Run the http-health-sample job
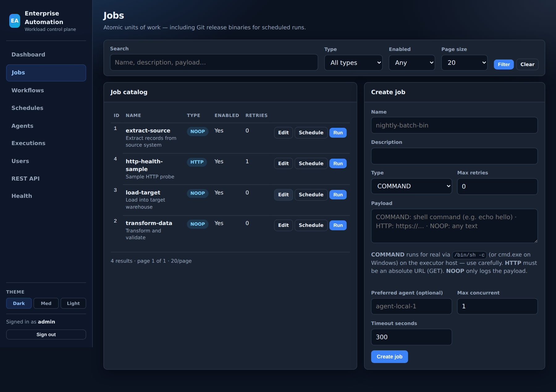The height and width of the screenshot is (392, 556). (338, 164)
